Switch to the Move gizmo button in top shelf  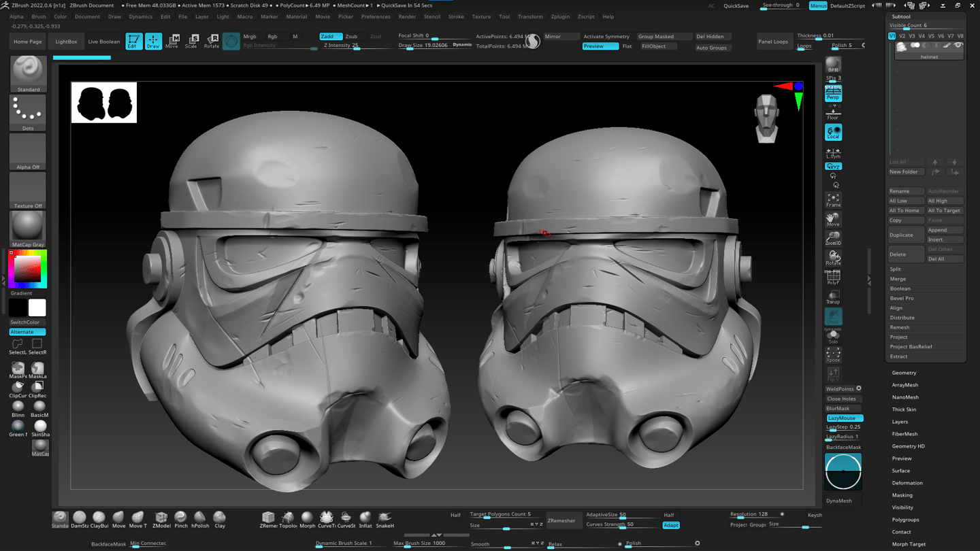(172, 41)
